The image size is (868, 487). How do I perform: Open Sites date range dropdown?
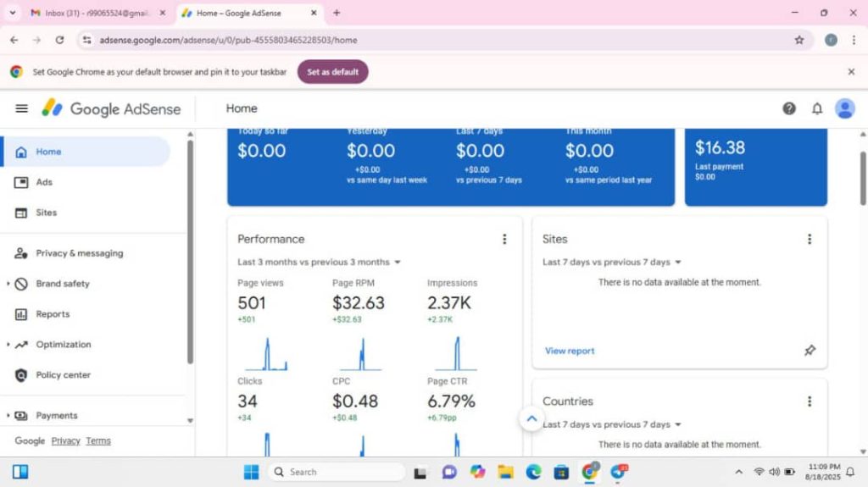pyautogui.click(x=611, y=263)
